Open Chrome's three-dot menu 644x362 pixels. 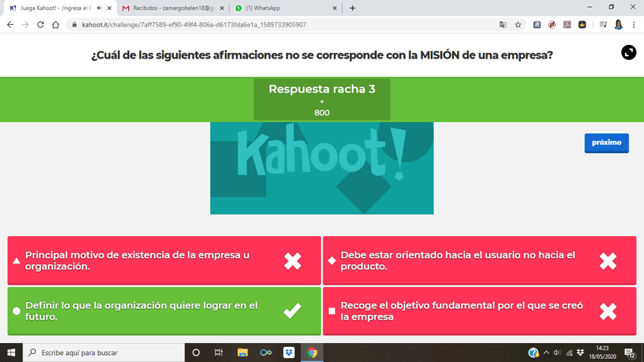pyautogui.click(x=633, y=24)
